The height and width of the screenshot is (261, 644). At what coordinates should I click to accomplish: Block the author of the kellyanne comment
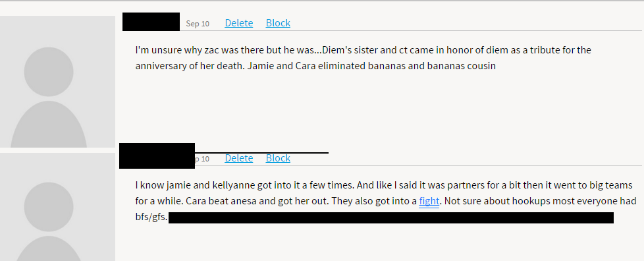pos(278,158)
